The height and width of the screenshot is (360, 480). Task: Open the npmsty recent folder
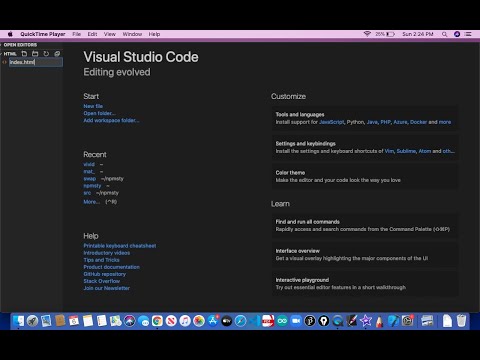(x=92, y=186)
